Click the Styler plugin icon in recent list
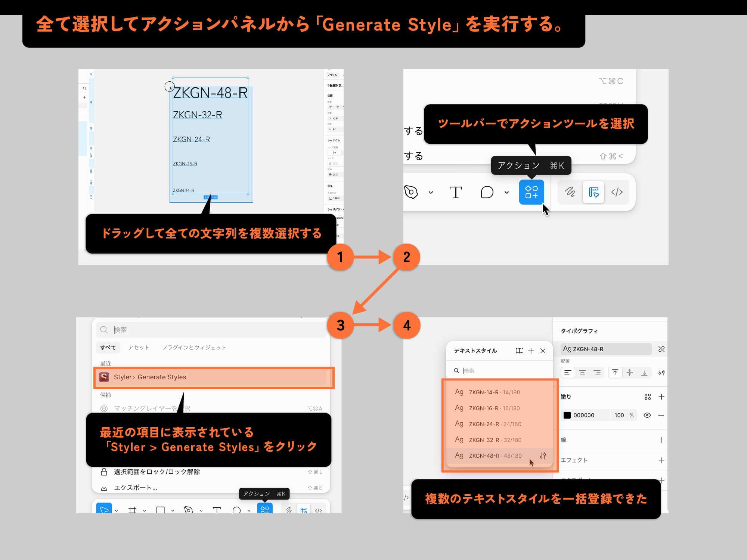This screenshot has width=747, height=560. tap(104, 377)
